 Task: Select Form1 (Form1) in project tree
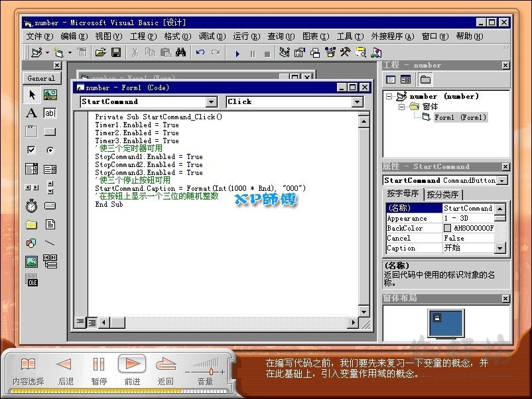(460, 117)
